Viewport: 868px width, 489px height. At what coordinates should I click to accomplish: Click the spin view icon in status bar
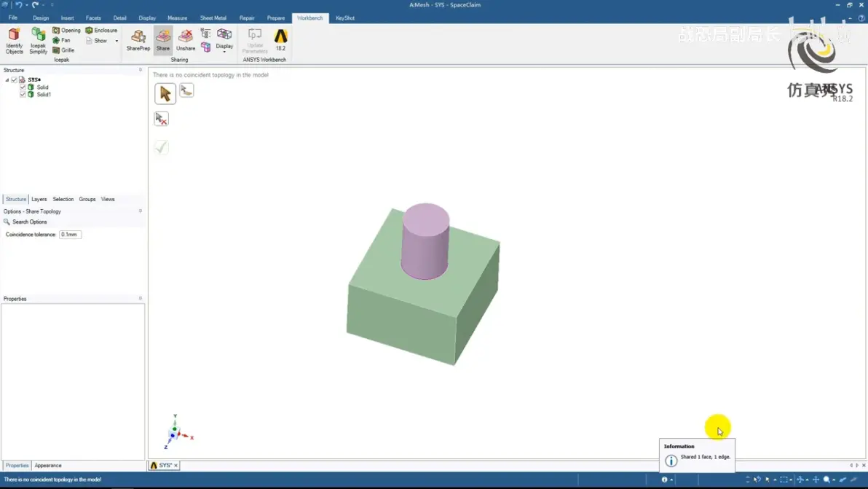coord(800,480)
